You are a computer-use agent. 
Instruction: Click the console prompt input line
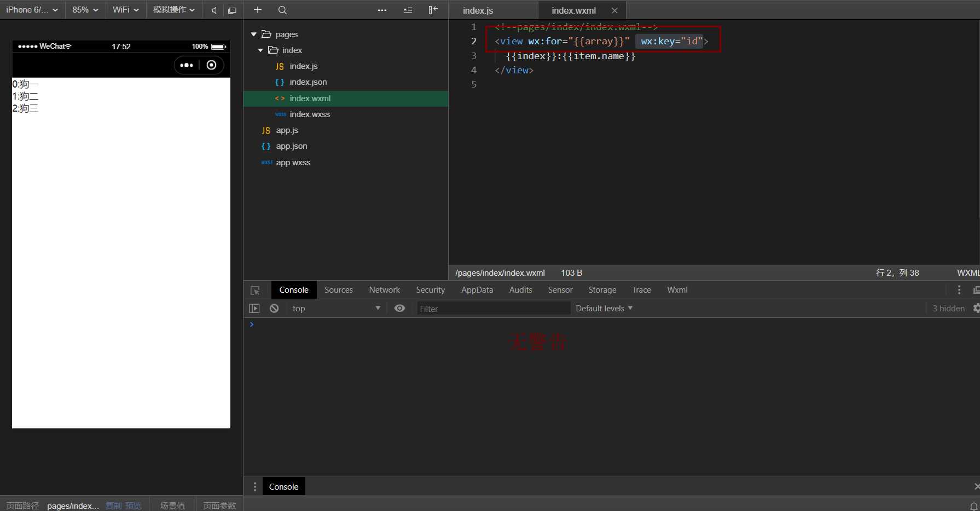[613, 324]
